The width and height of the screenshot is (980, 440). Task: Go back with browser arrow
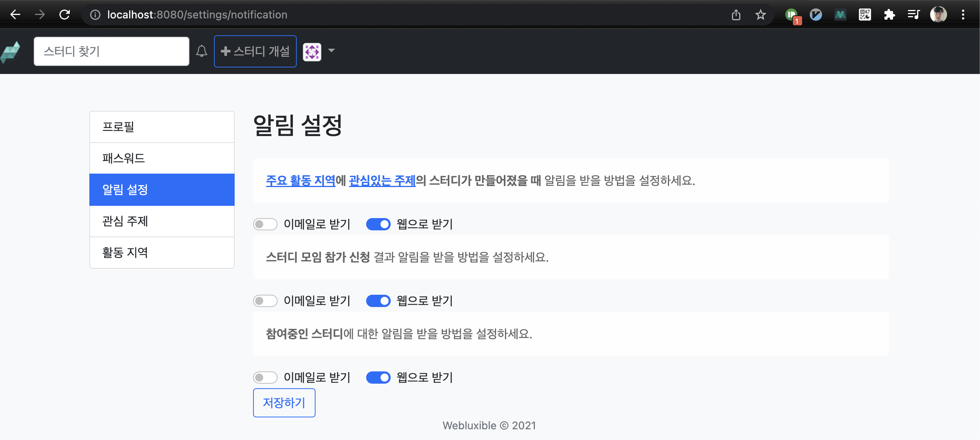(15, 15)
